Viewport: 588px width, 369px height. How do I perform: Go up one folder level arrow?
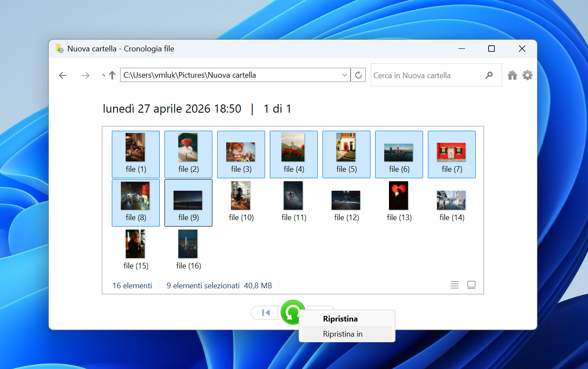pos(112,75)
